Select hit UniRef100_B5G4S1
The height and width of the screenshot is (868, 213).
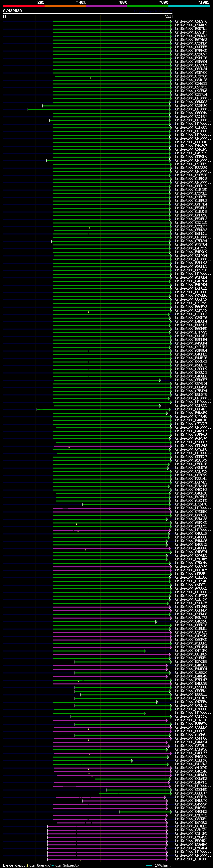coord(191,837)
